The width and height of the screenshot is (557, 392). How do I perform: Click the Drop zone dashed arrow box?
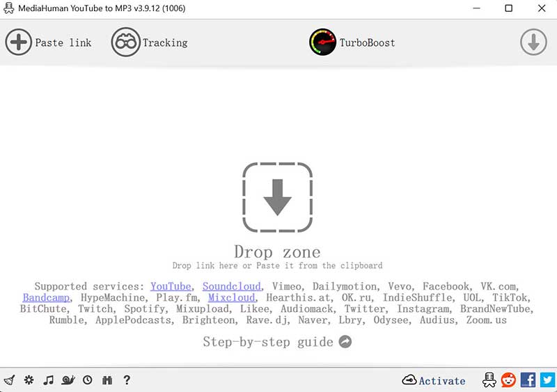[x=277, y=197]
